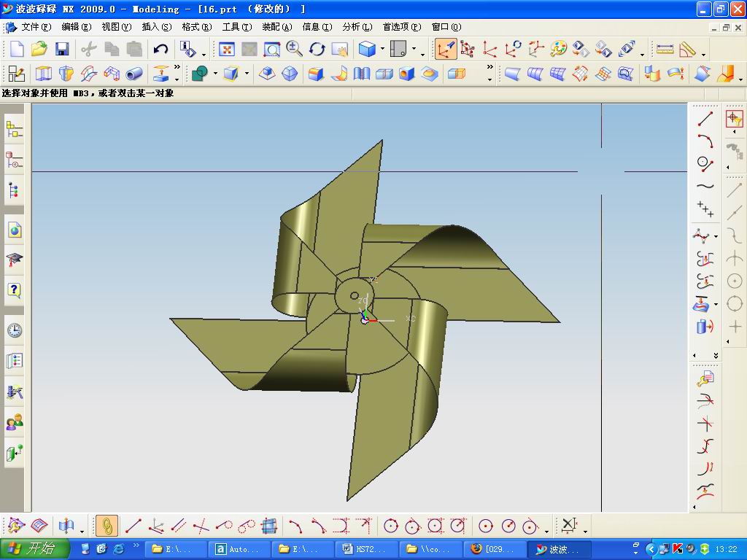Screen dimensions: 747x560
Task: Expand the surface toolbar options arrow at far right
Action: tap(740, 79)
